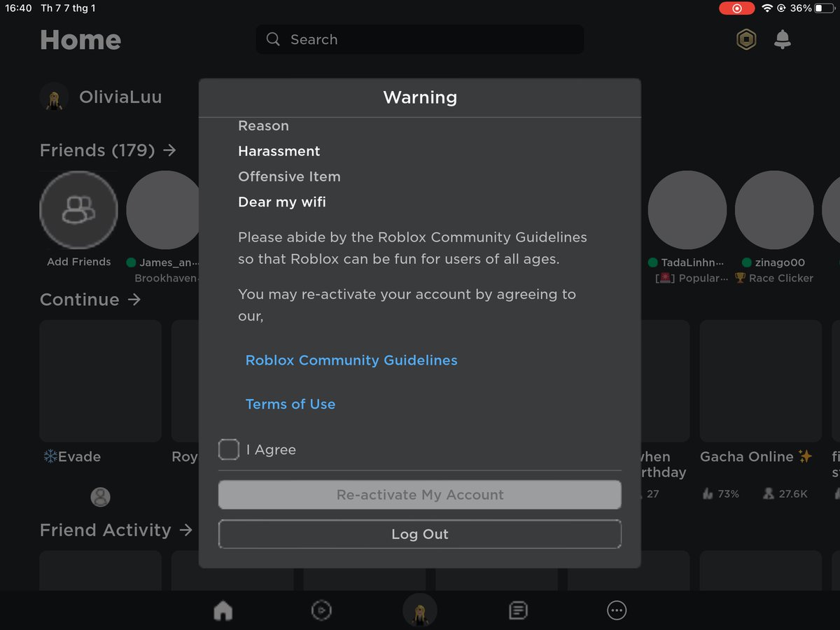Expand the Friend Activity section
840x630 pixels.
tap(116, 530)
